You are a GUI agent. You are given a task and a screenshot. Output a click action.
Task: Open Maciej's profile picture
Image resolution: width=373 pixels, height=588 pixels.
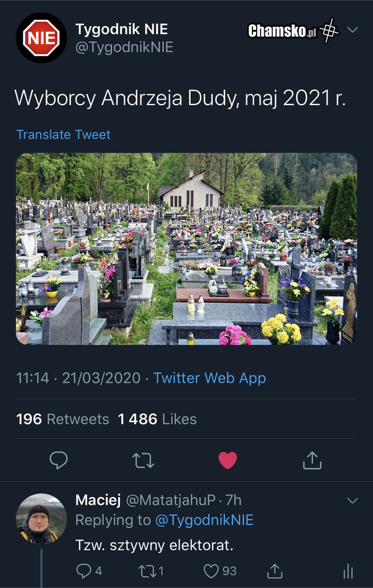[41, 520]
